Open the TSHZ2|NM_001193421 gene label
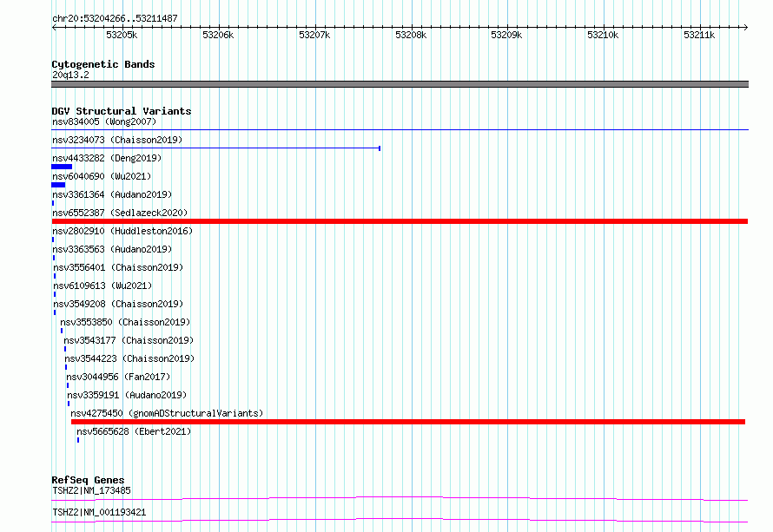Viewport: 773px width, 532px height. pyautogui.click(x=99, y=512)
